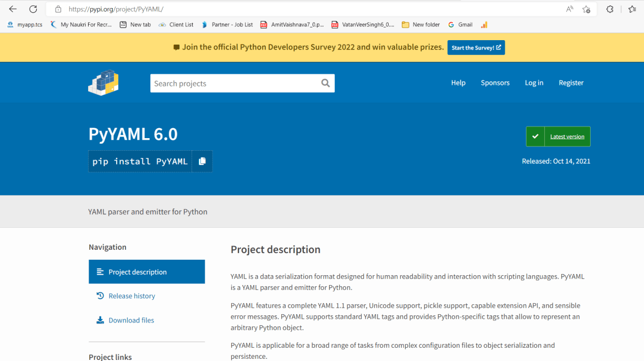Click the Latest version button
The image size is (644, 361).
point(567,136)
